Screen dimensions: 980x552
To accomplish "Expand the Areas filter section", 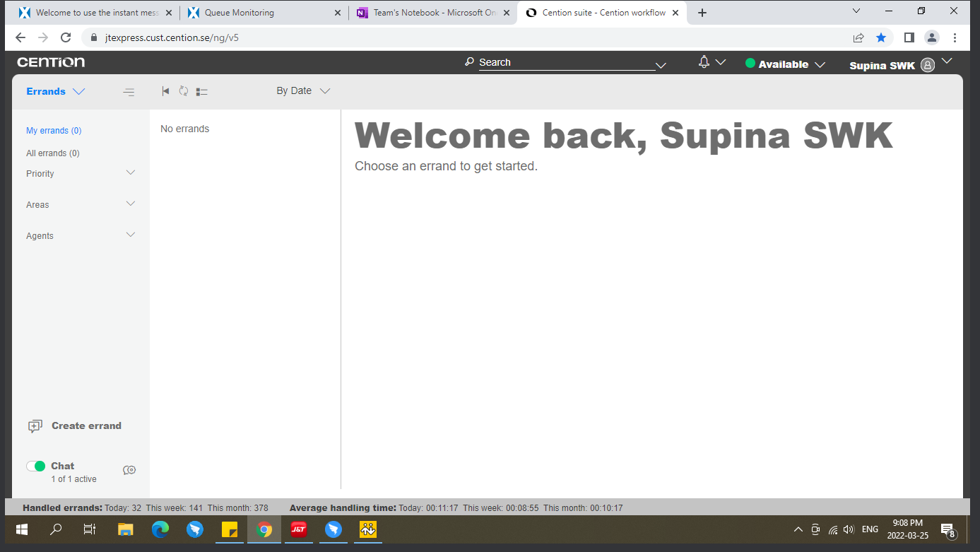I will (130, 204).
